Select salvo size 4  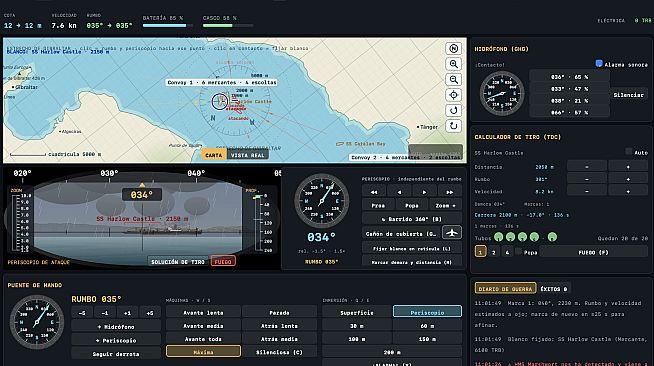[x=507, y=252]
